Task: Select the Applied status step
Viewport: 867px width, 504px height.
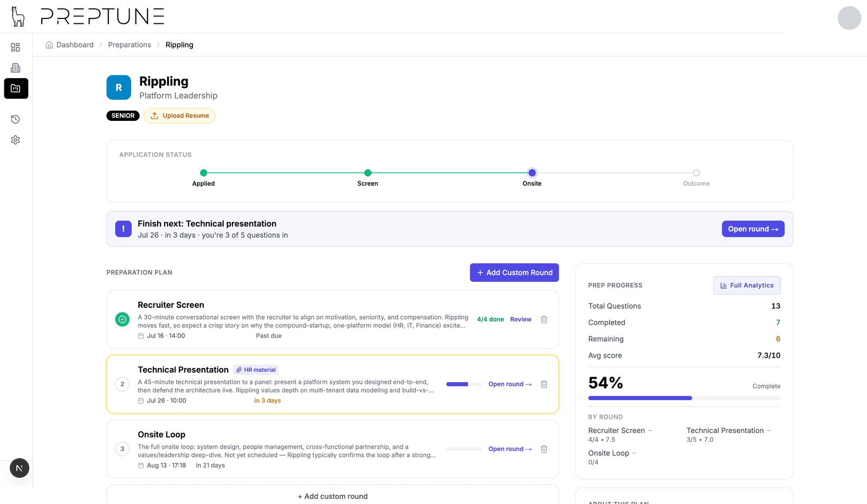Action: [x=204, y=178]
